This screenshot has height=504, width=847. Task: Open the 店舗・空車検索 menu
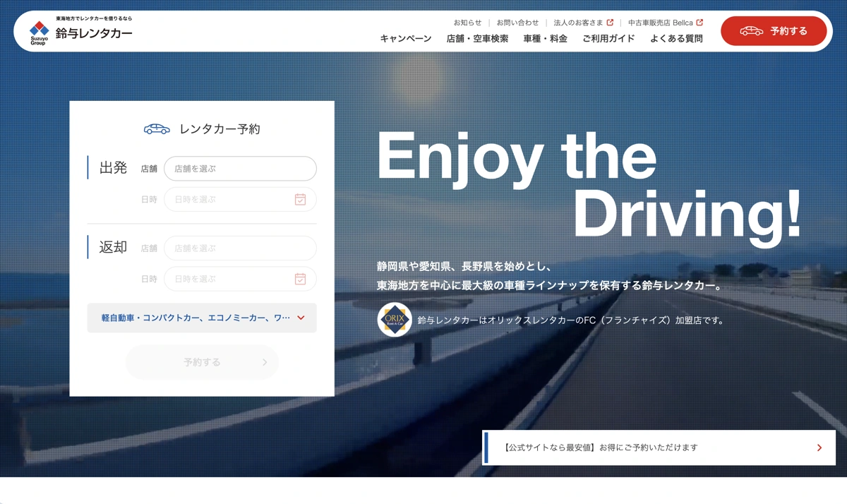(x=477, y=39)
